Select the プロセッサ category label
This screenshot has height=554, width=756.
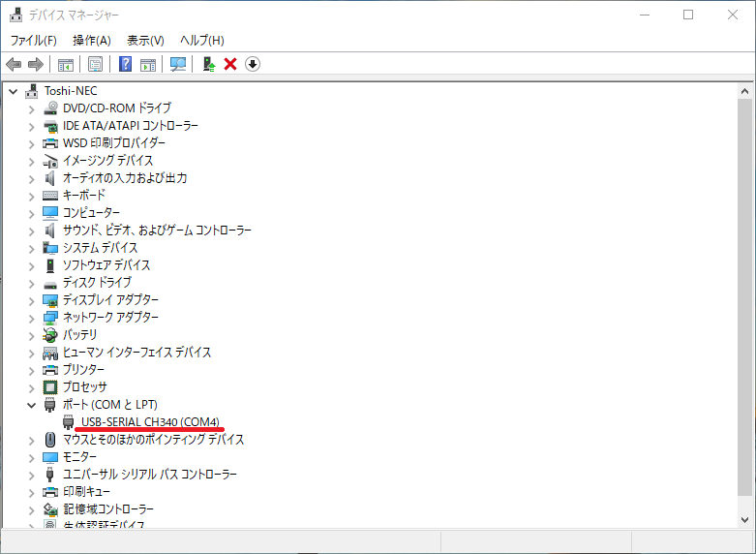click(x=84, y=387)
